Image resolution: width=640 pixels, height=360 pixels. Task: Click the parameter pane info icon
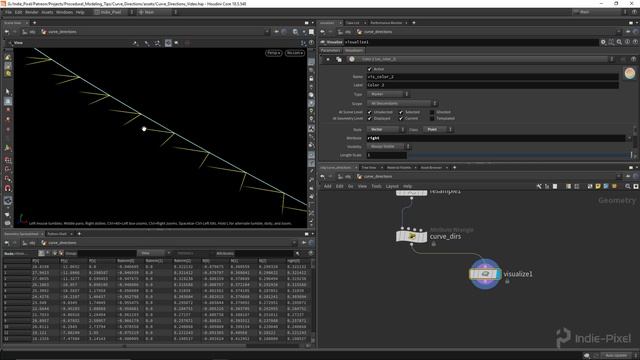pos(627,42)
